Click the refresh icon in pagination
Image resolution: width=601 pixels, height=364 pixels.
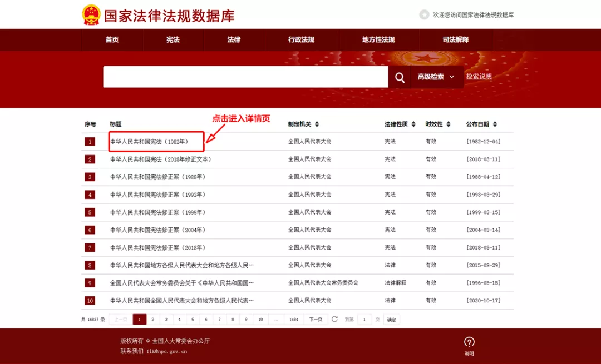tap(334, 319)
